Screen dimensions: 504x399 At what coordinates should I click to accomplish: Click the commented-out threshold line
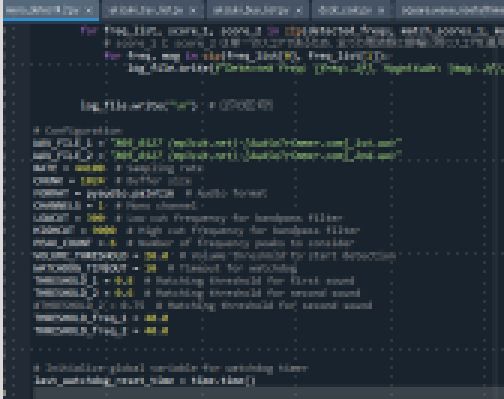tap(202, 306)
